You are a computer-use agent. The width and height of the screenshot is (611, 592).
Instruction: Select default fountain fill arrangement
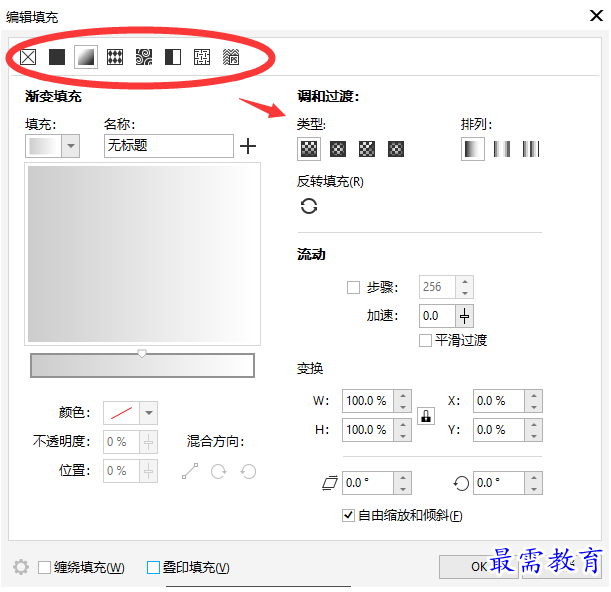(x=473, y=149)
